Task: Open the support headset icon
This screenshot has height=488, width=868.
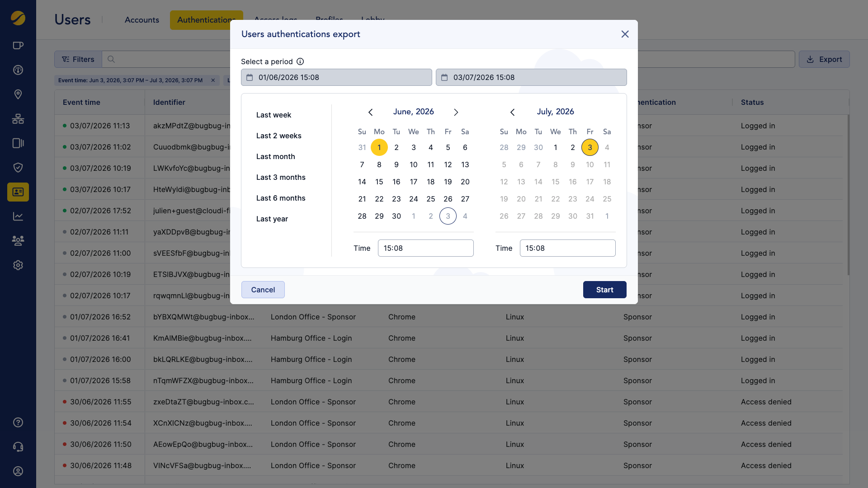Action: click(x=18, y=447)
